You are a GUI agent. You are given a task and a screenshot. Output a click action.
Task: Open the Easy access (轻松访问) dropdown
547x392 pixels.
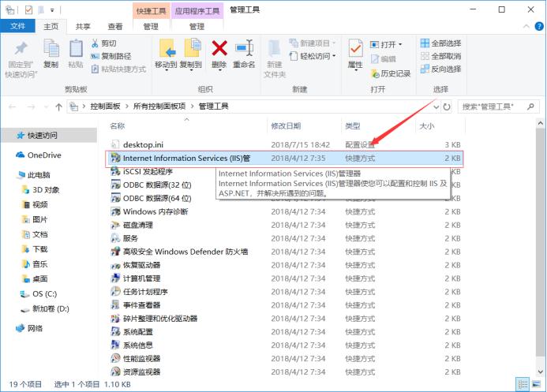click(x=313, y=56)
